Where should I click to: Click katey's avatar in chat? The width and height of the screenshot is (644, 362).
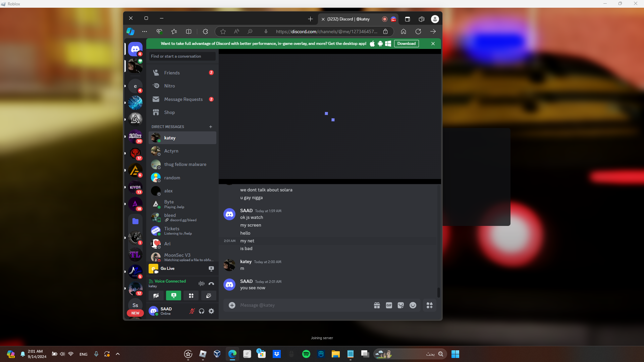pos(229,265)
